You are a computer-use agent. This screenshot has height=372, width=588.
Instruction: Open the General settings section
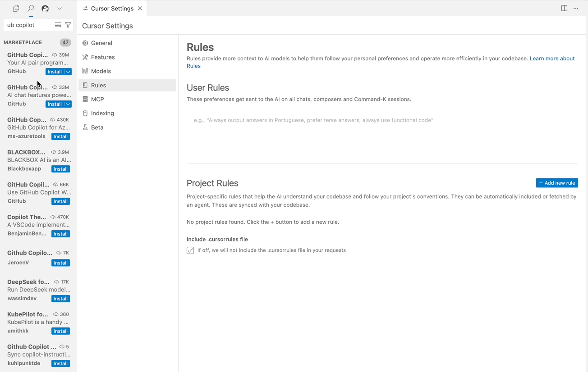(127, 43)
